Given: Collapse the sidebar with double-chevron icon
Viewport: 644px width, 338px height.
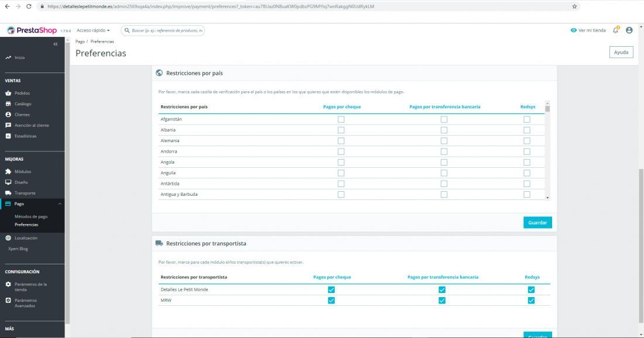Looking at the screenshot, I should click(56, 44).
